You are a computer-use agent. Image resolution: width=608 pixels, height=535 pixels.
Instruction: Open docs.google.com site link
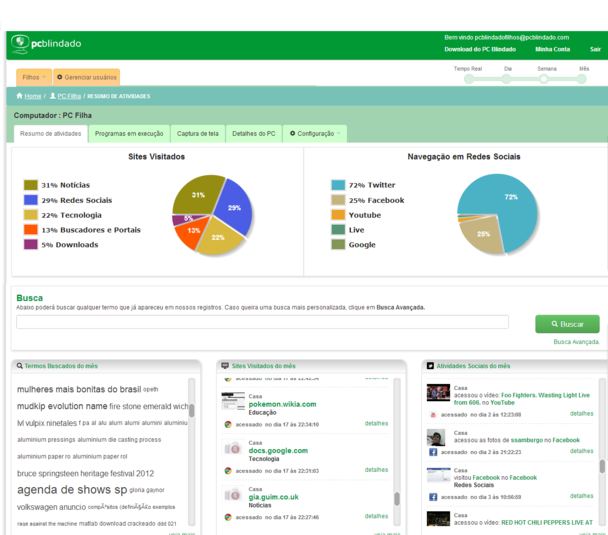[278, 451]
